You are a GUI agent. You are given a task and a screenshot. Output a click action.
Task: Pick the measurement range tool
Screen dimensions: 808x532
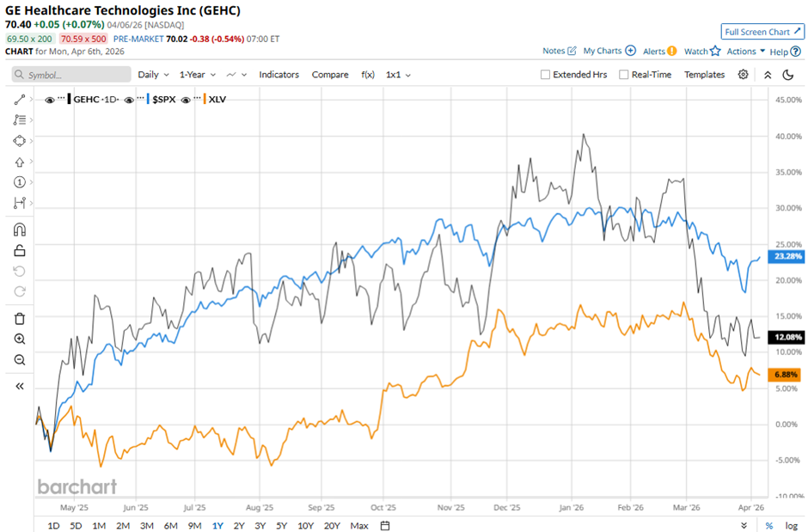[19, 203]
